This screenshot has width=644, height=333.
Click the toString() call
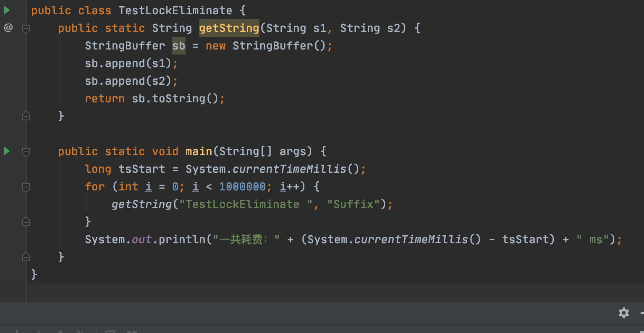186,99
